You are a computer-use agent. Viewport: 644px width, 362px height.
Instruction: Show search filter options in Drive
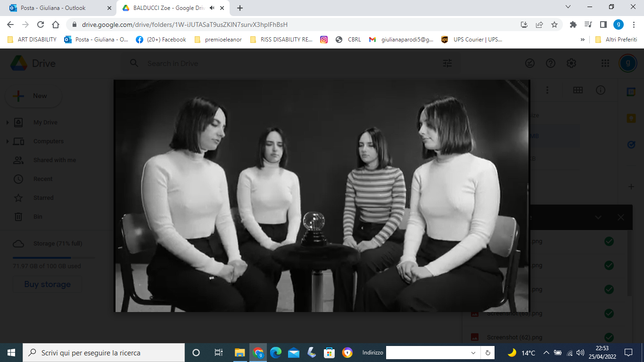point(447,63)
